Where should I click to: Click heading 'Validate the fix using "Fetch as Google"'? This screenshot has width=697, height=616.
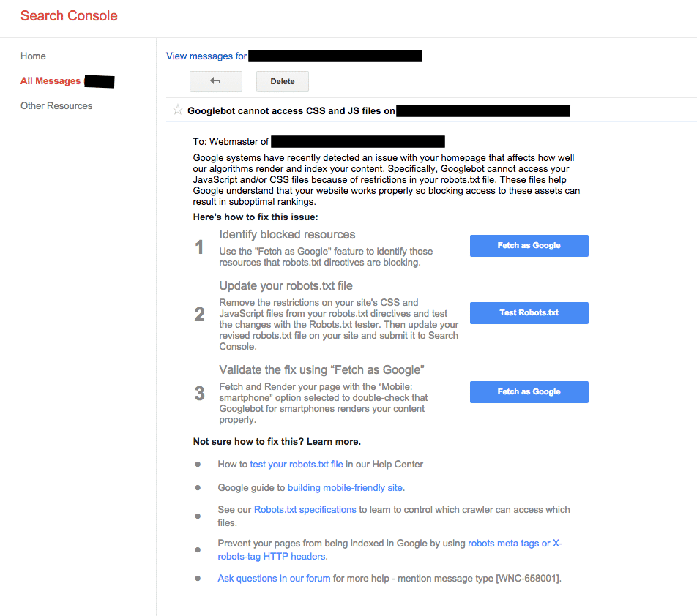(x=321, y=370)
